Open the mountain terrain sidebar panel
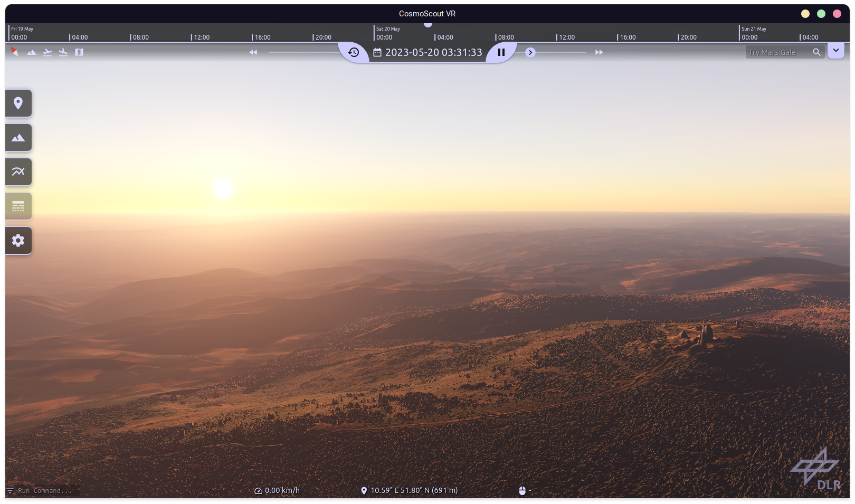Image resolution: width=855 pixels, height=504 pixels. coord(18,138)
